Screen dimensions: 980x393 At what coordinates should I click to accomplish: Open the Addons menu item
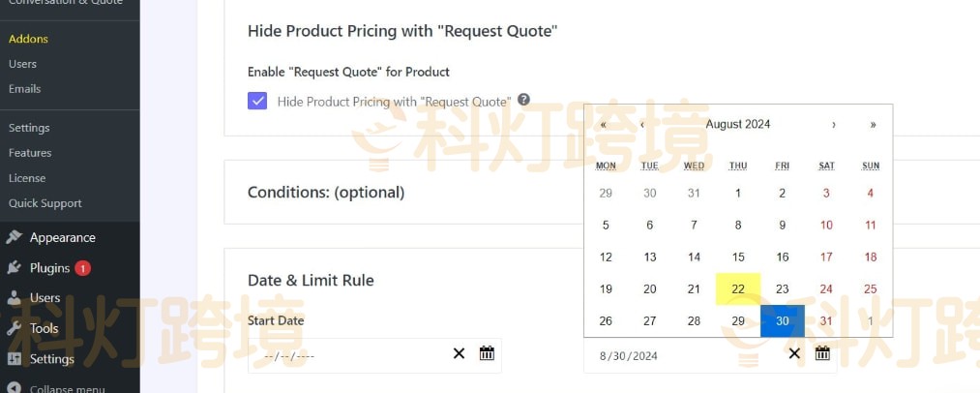[28, 39]
